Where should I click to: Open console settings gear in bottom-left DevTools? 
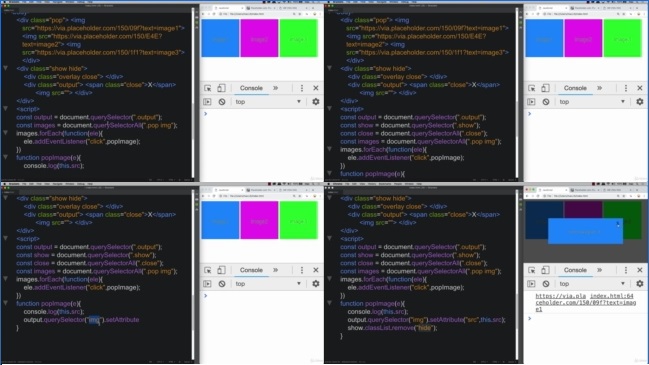coord(316,284)
